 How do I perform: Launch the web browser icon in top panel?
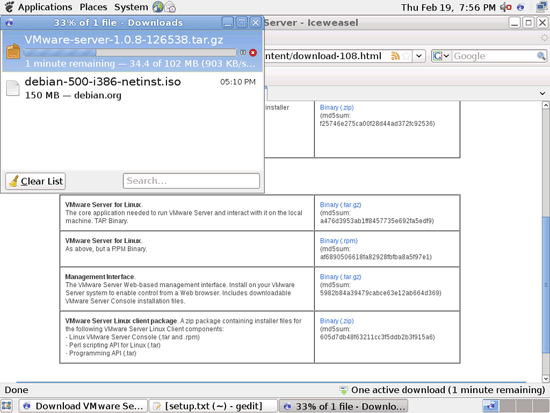(158, 7)
